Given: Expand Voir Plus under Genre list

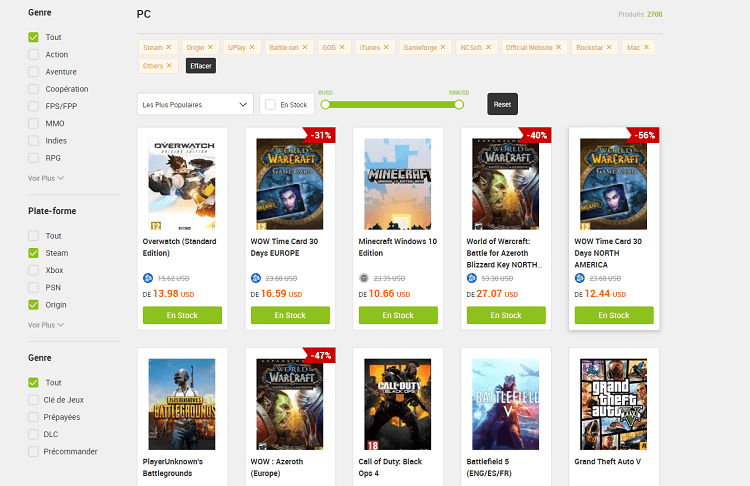Looking at the screenshot, I should pos(46,179).
